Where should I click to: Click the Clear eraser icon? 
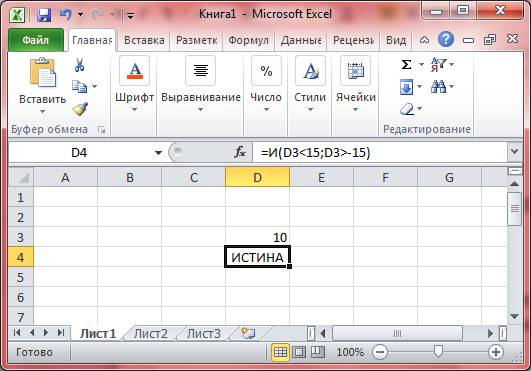pyautogui.click(x=407, y=109)
